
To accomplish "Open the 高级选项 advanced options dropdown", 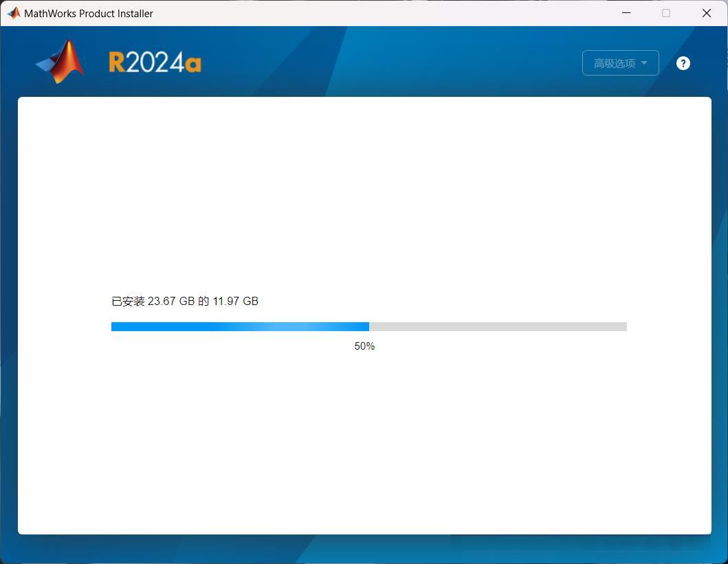I will (620, 63).
